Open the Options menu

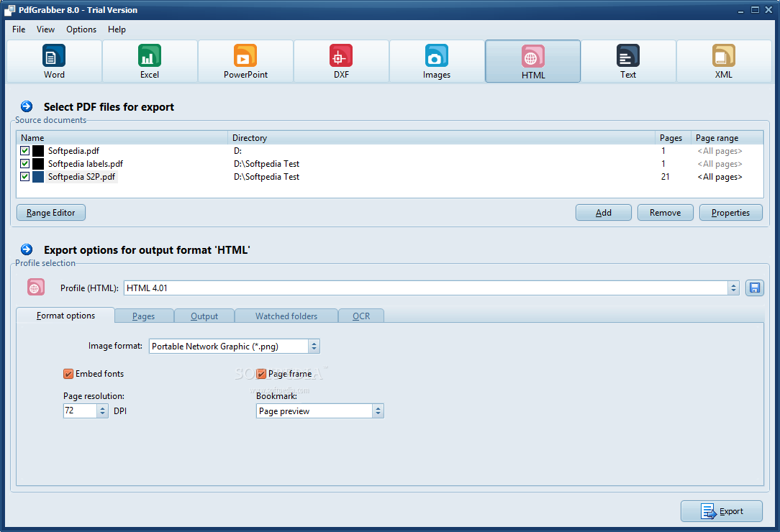click(81, 29)
